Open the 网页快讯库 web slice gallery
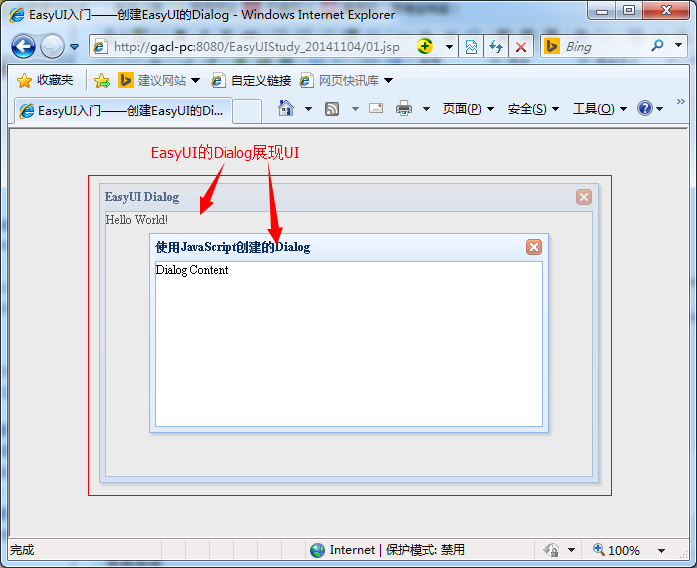Screen dimensions: 697x568 point(340,80)
